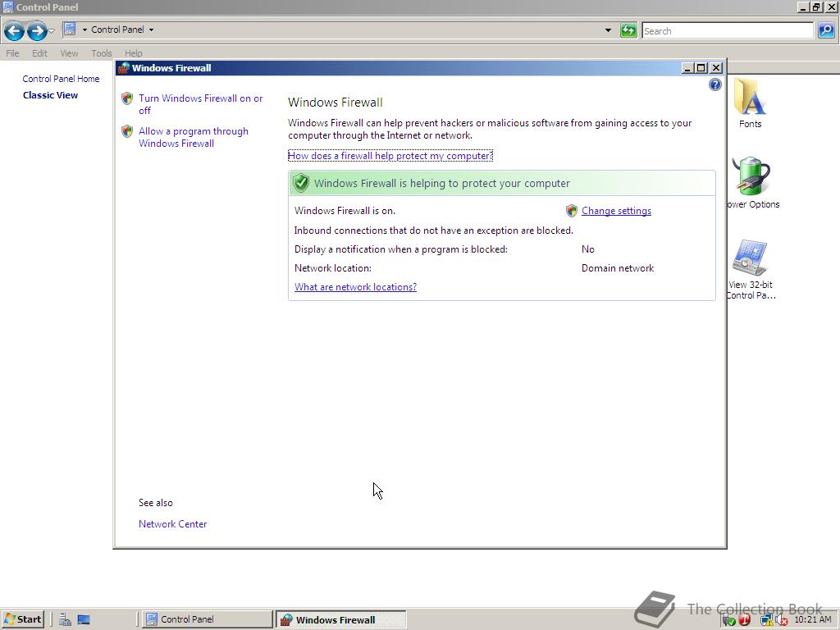The width and height of the screenshot is (840, 630).
Task: Minimize the Windows Firewall window
Action: (687, 68)
